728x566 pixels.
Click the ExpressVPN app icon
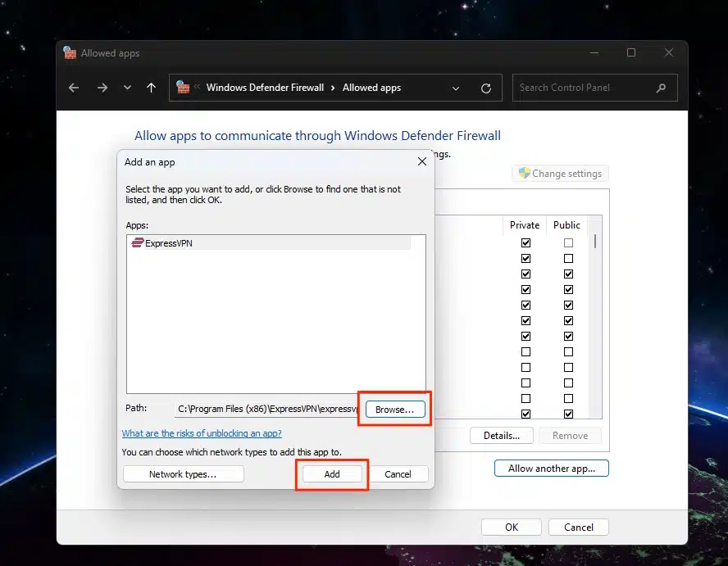pyautogui.click(x=137, y=242)
